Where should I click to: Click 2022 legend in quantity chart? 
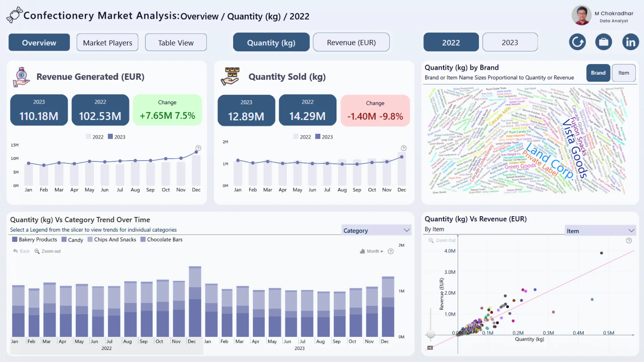pyautogui.click(x=302, y=137)
